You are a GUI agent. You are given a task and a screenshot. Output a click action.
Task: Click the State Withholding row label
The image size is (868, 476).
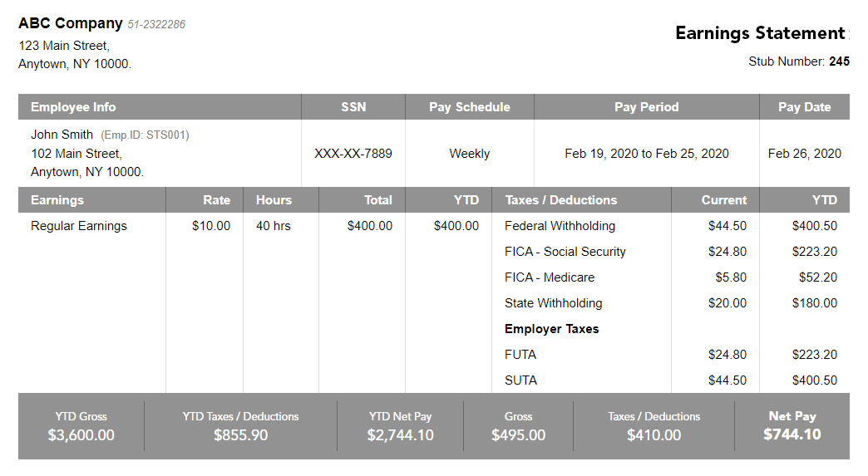tap(553, 303)
